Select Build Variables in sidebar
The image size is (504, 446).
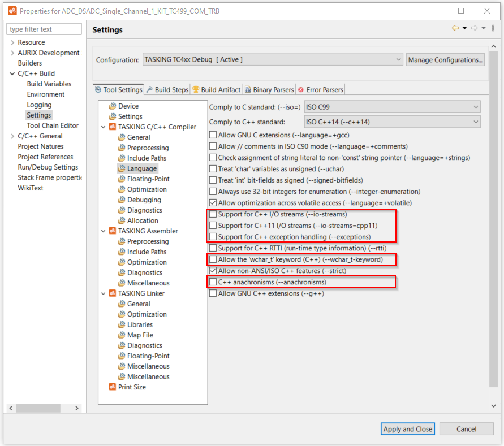tap(49, 84)
